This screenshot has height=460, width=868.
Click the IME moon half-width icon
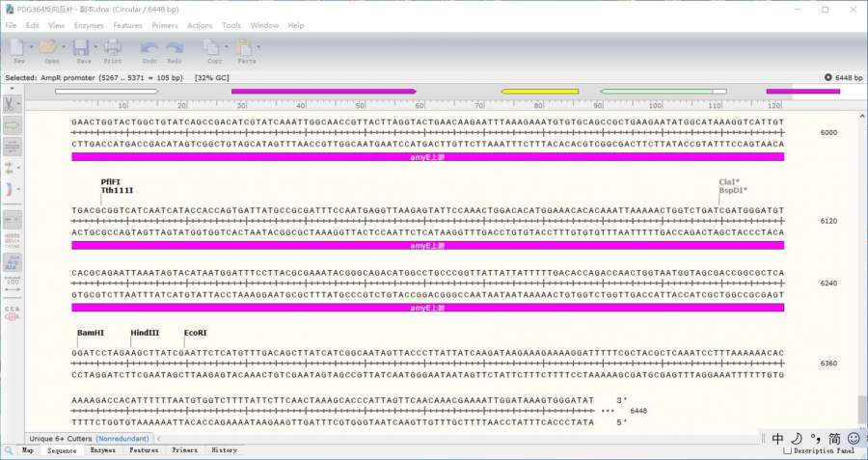pyautogui.click(x=797, y=439)
